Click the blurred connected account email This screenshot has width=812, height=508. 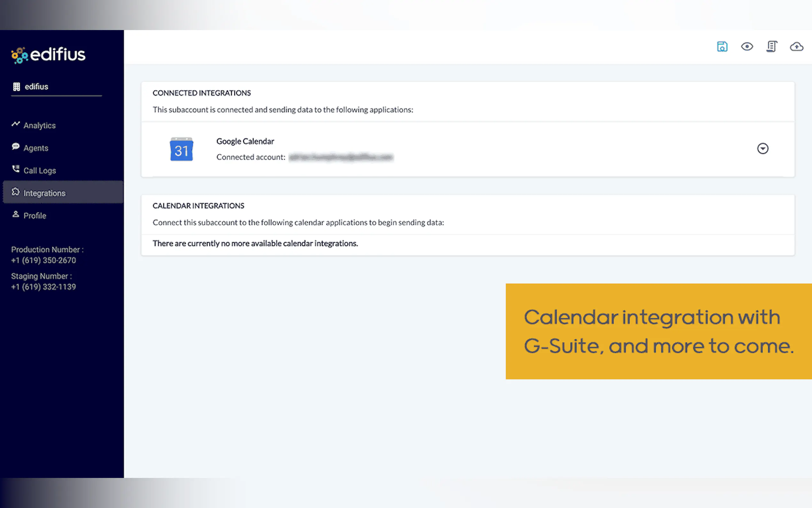pyautogui.click(x=341, y=157)
